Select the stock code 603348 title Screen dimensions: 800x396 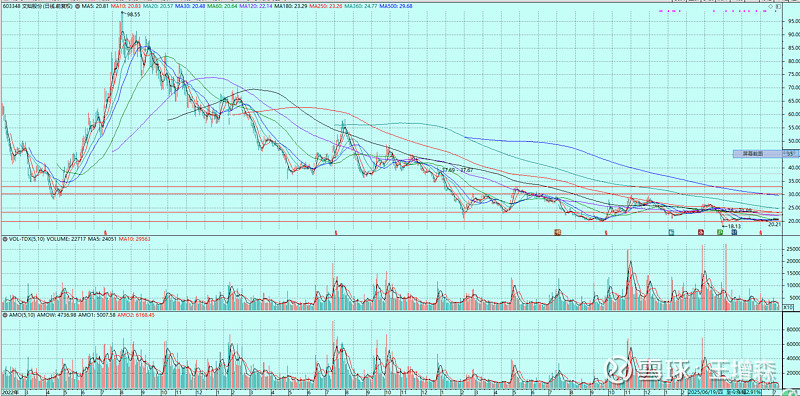point(11,6)
